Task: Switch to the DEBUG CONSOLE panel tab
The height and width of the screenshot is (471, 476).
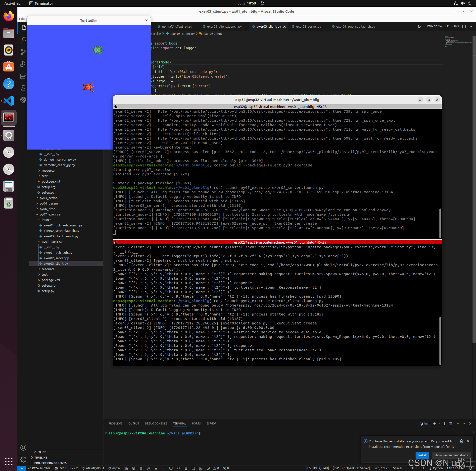Action: tap(156, 423)
